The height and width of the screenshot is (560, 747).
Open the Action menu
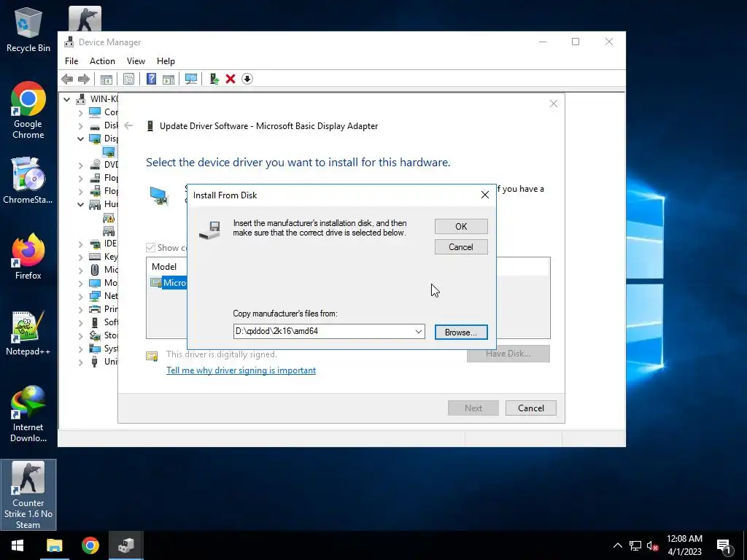(102, 61)
